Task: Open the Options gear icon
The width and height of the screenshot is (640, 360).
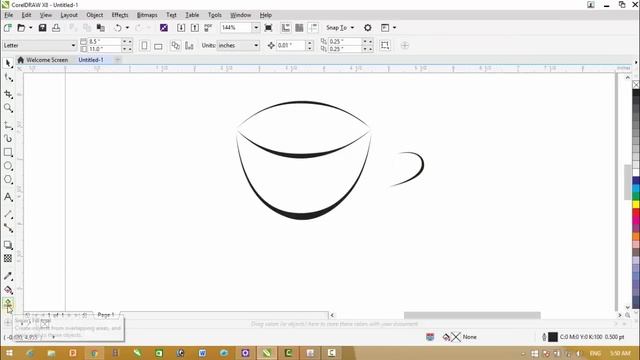Action: pos(367,28)
